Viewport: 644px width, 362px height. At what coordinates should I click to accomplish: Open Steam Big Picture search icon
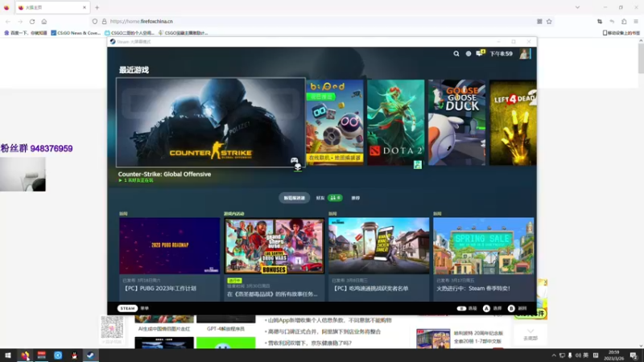456,54
